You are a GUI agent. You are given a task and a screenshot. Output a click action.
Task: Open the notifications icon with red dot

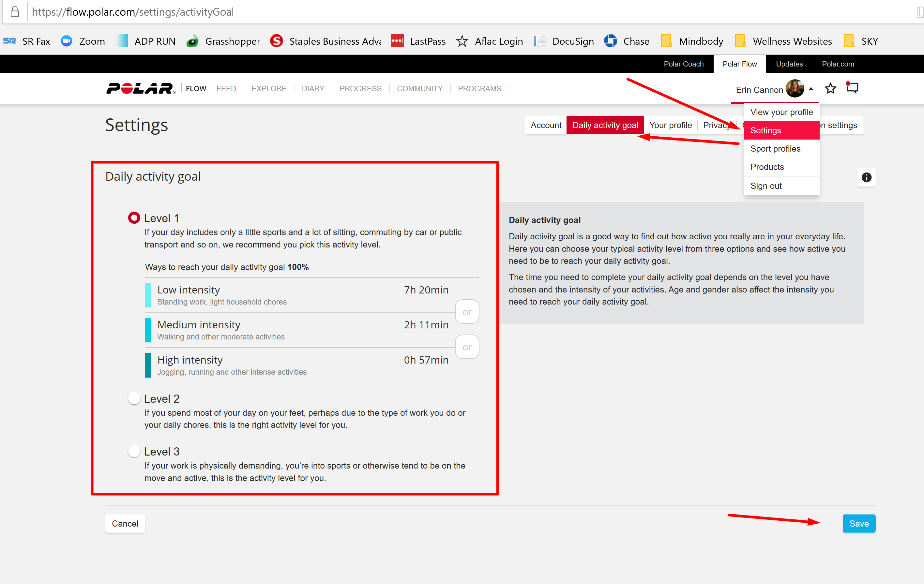852,88
